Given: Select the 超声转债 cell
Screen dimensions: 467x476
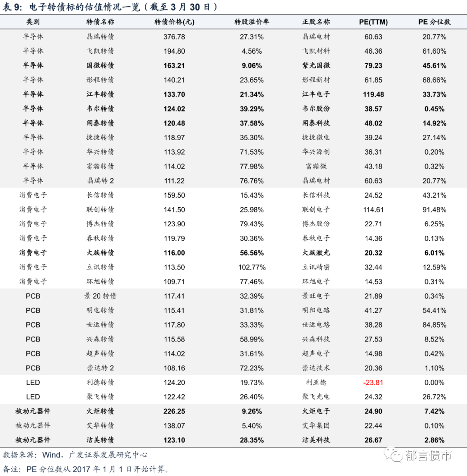Looking at the screenshot, I should coord(100,354).
